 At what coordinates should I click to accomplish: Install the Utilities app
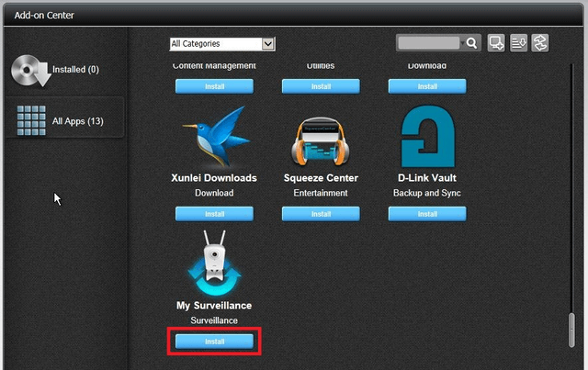321,86
